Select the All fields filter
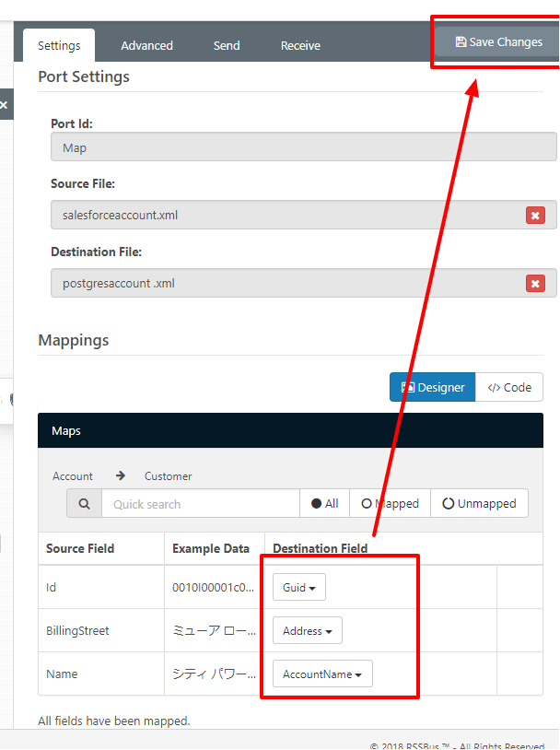The image size is (560, 750). (x=325, y=503)
